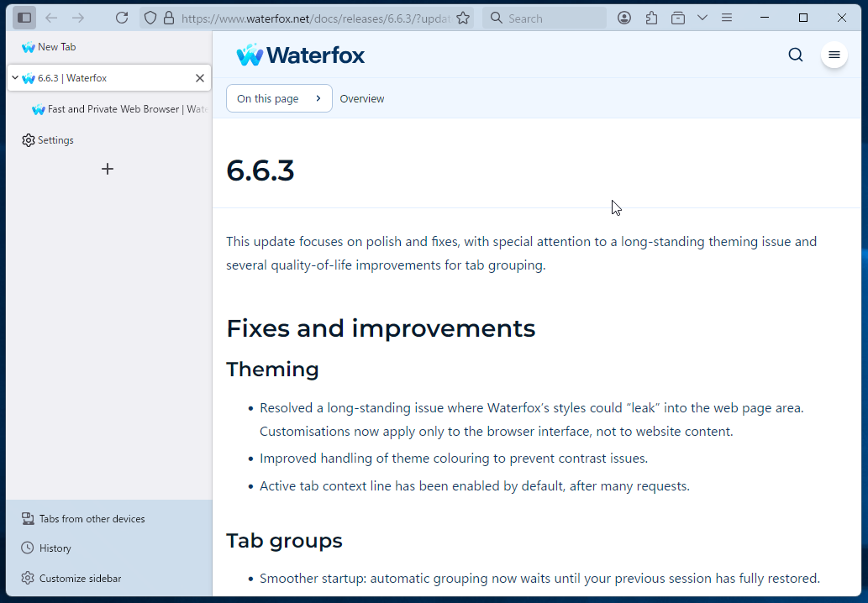Bookmark this page with the star icon

pyautogui.click(x=463, y=17)
